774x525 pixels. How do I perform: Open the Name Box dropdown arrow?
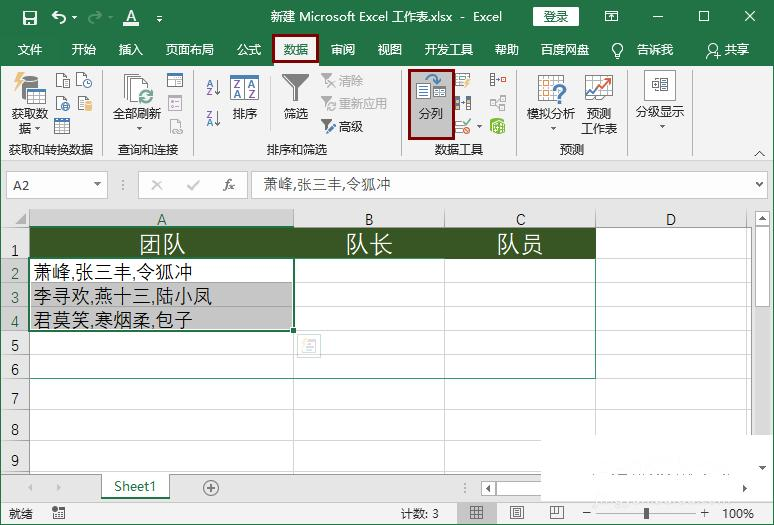coord(97,185)
